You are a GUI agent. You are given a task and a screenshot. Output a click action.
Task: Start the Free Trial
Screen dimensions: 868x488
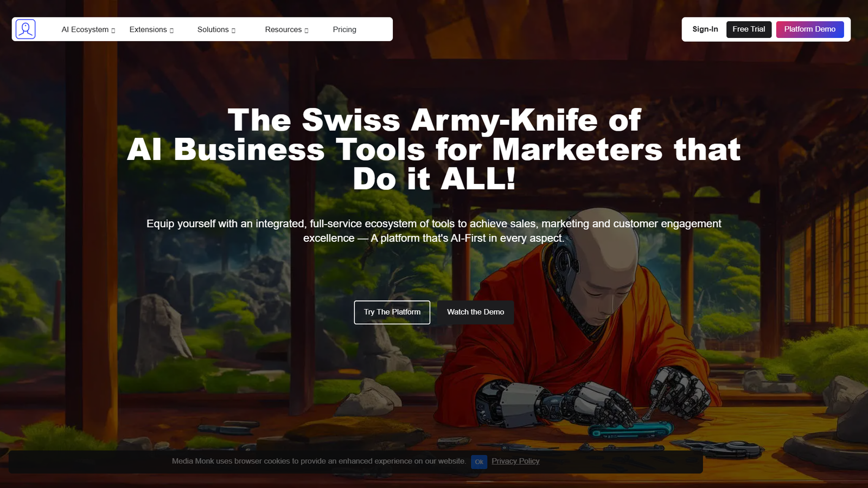(x=749, y=29)
